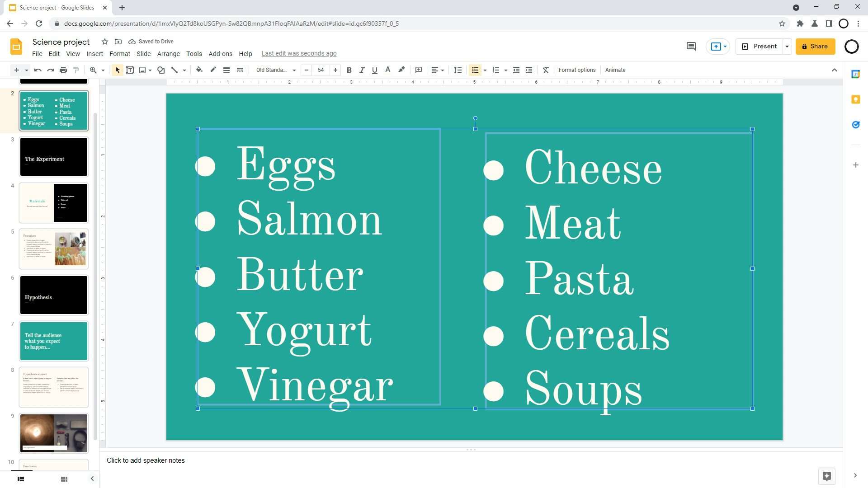Open the Format menu
This screenshot has height=488, width=868.
point(118,53)
